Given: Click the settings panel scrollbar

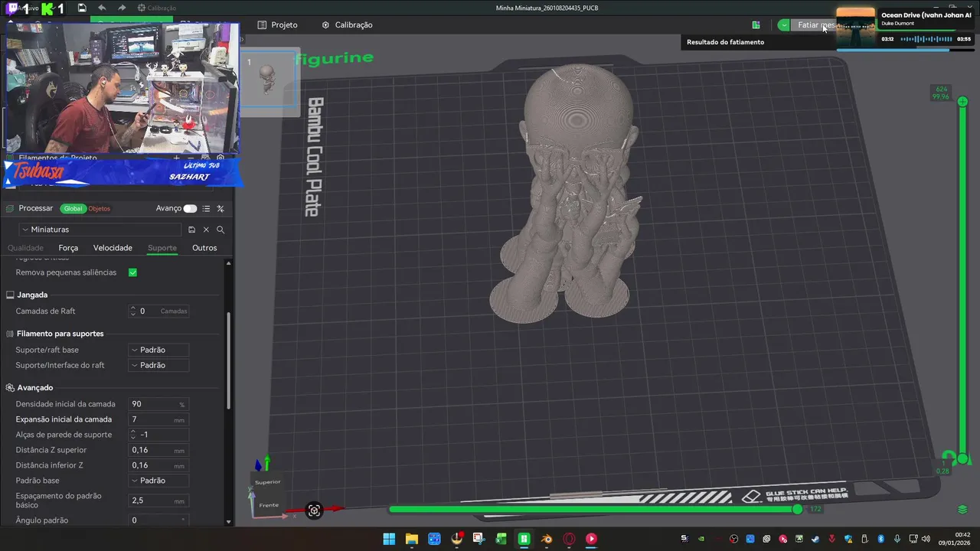Looking at the screenshot, I should [x=228, y=360].
